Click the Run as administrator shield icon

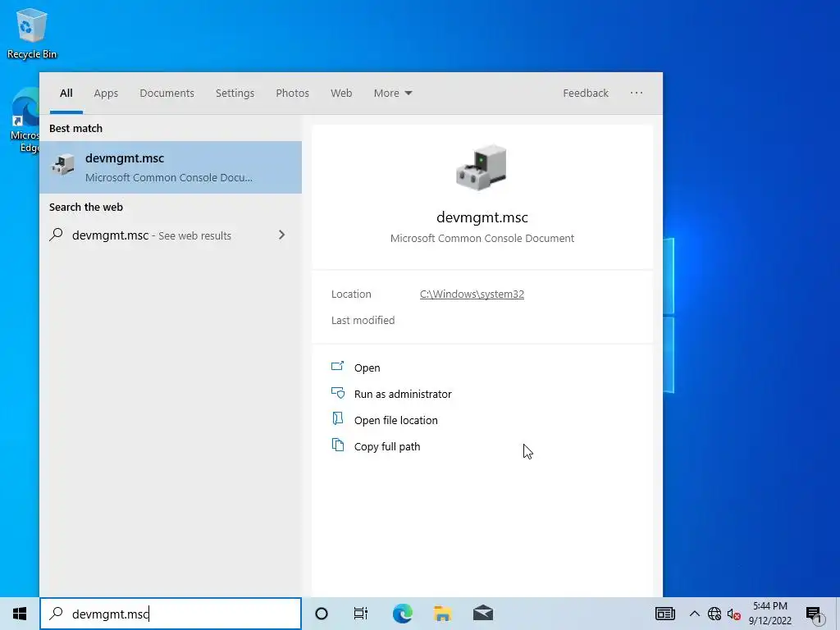click(337, 393)
